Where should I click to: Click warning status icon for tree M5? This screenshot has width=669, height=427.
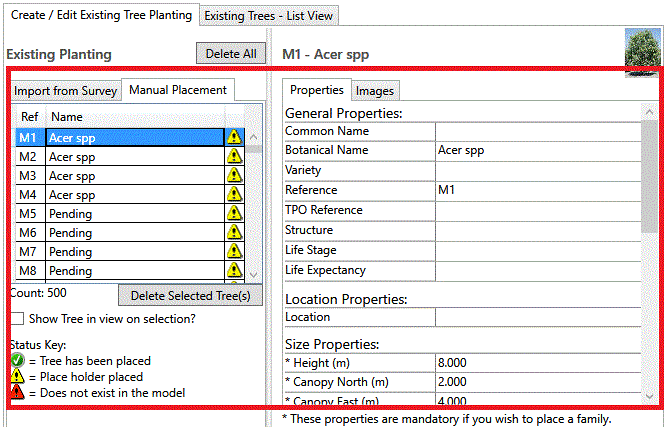pos(234,214)
